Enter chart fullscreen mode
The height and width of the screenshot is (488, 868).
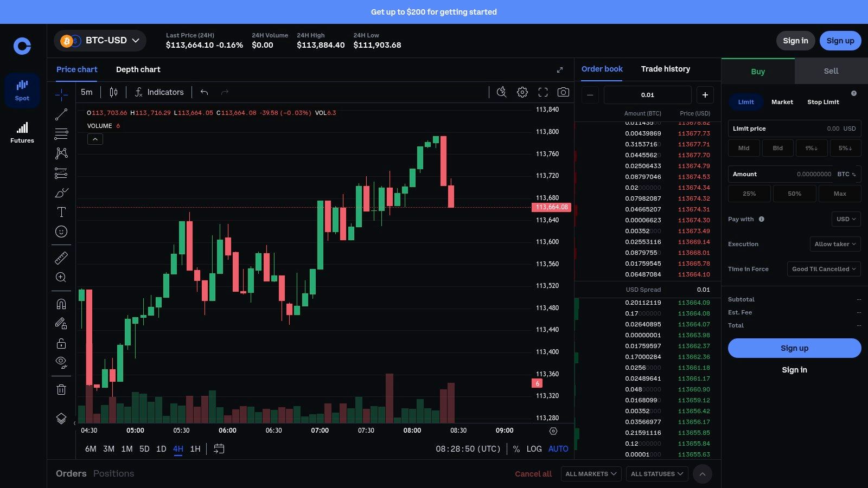pos(543,92)
